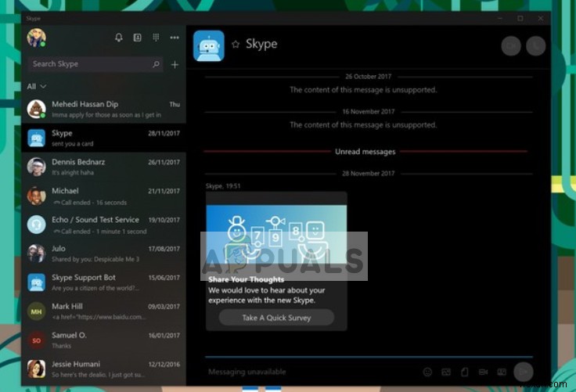Viewport: 576px width, 392px height.
Task: Minimize the Skype window
Action: click(500, 18)
